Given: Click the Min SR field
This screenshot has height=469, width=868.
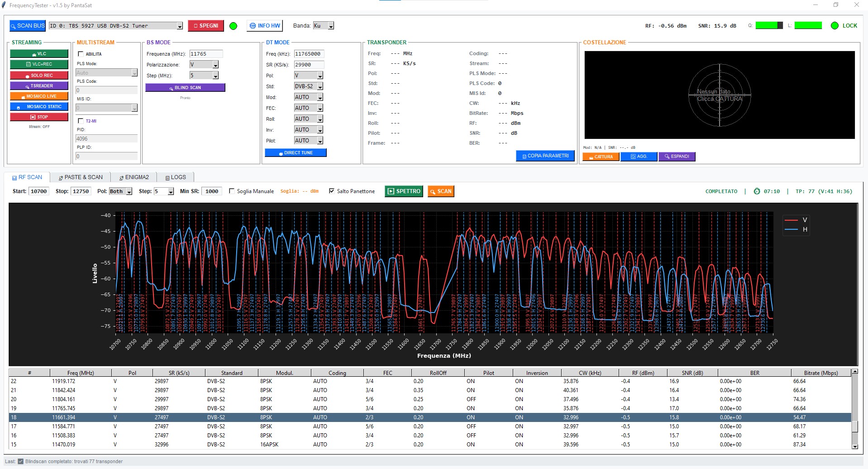Looking at the screenshot, I should (212, 191).
